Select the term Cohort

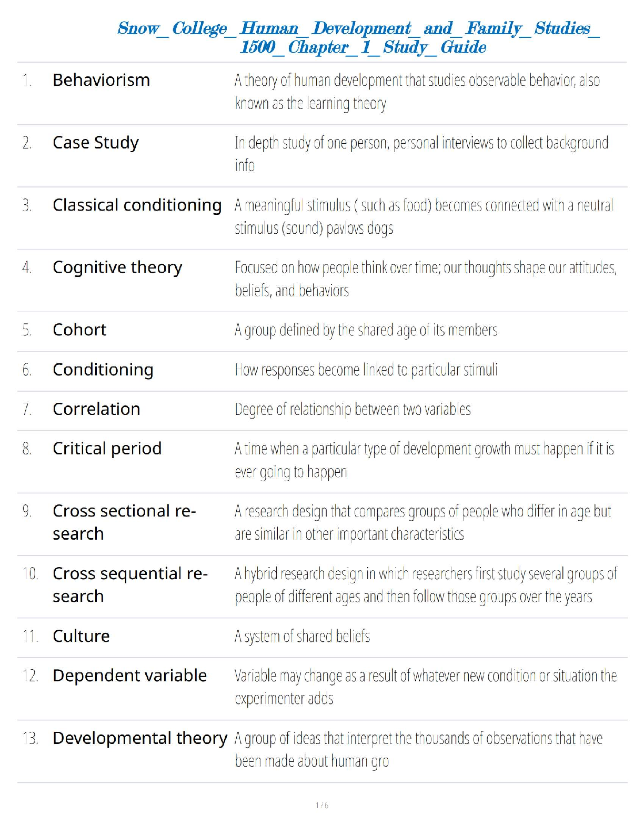pos(79,330)
